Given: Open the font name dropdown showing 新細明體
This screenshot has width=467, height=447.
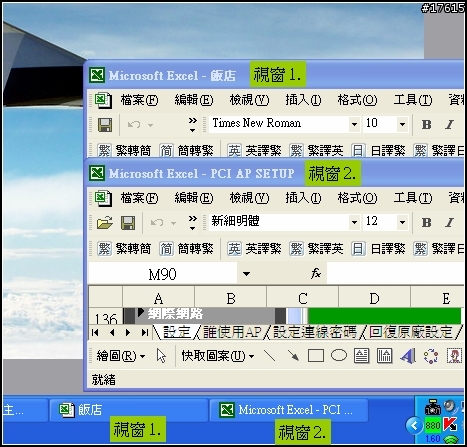Looking at the screenshot, I should click(354, 222).
